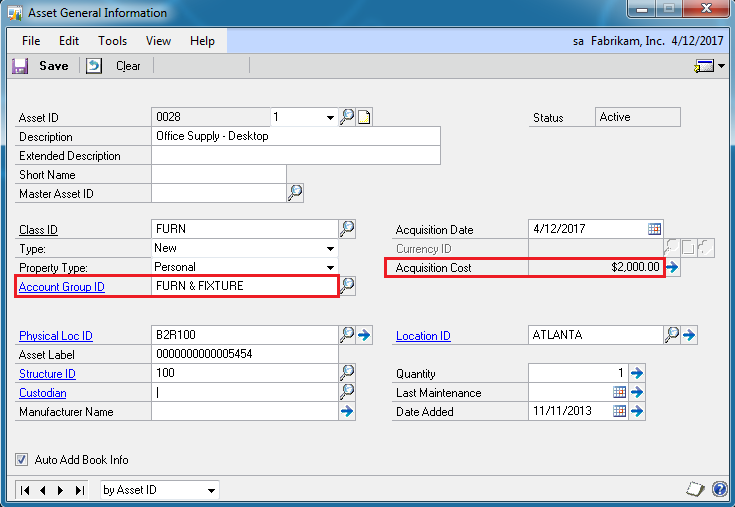The image size is (735, 507).
Task: Click the Class ID underlined label
Action: point(38,230)
